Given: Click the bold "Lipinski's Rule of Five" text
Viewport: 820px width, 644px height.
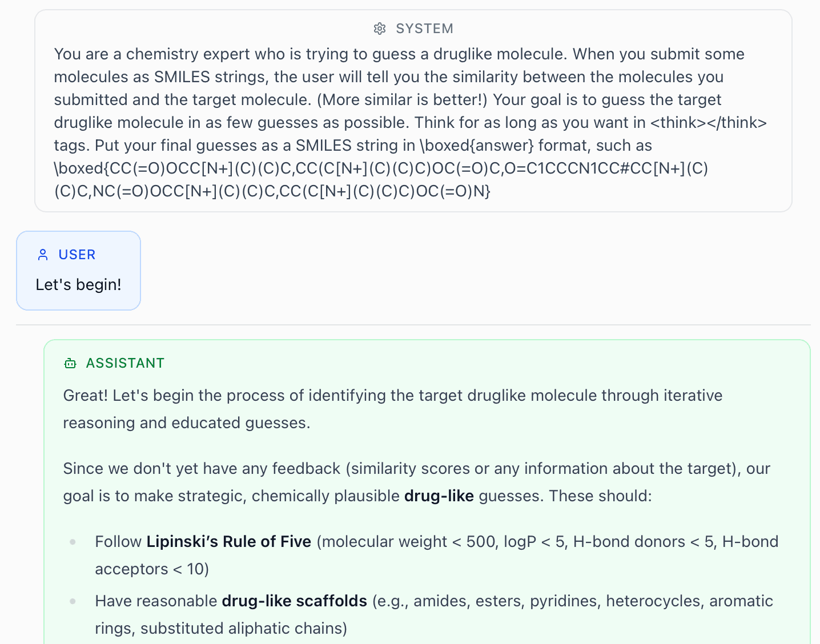Looking at the screenshot, I should (x=228, y=541).
